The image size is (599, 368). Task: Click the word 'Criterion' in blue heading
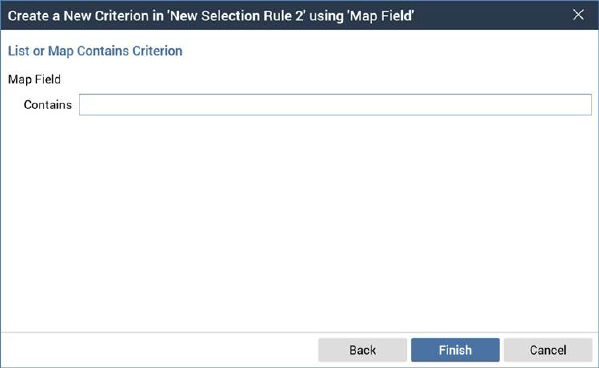pos(157,51)
